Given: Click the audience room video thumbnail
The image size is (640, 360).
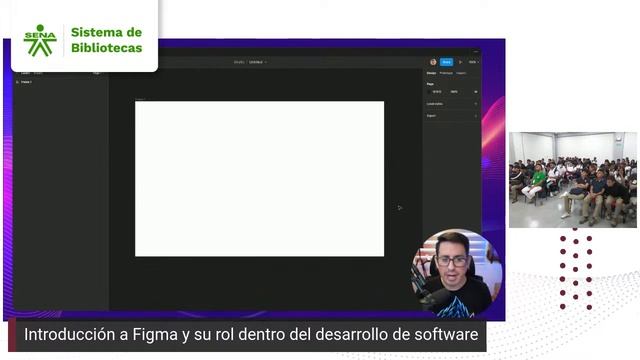Looking at the screenshot, I should [x=573, y=180].
